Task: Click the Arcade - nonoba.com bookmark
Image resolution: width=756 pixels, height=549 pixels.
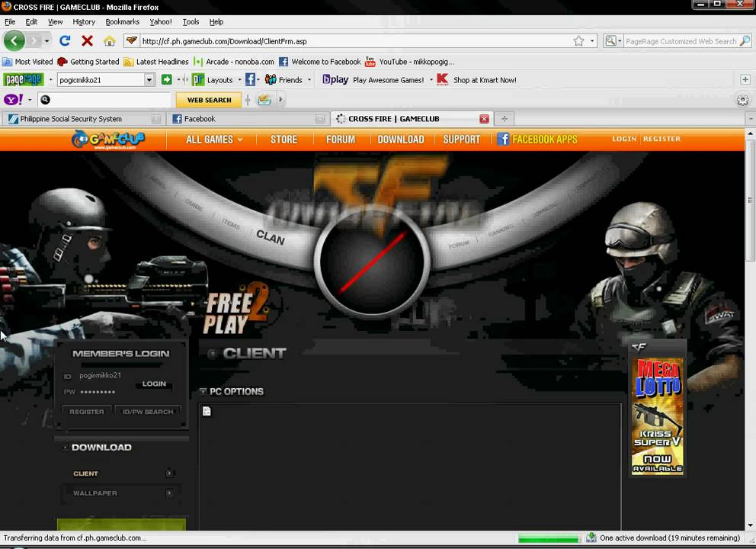Action: point(233,61)
